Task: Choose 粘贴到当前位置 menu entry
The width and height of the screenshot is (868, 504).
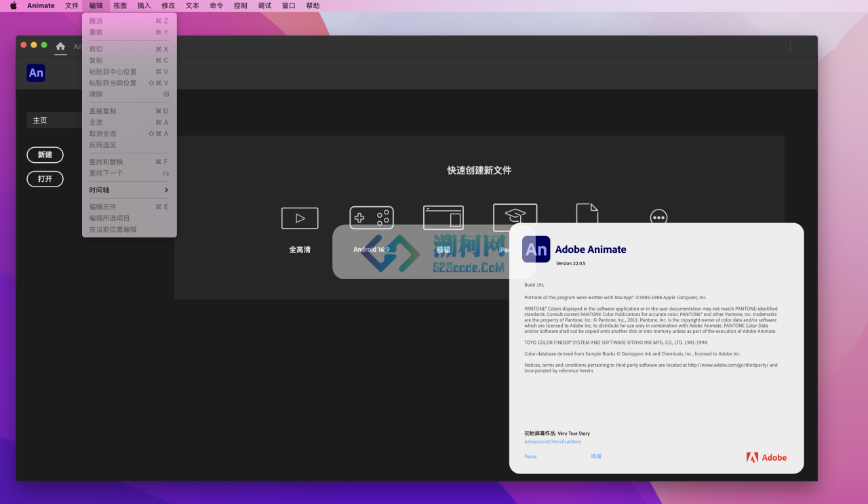Action: point(129,83)
